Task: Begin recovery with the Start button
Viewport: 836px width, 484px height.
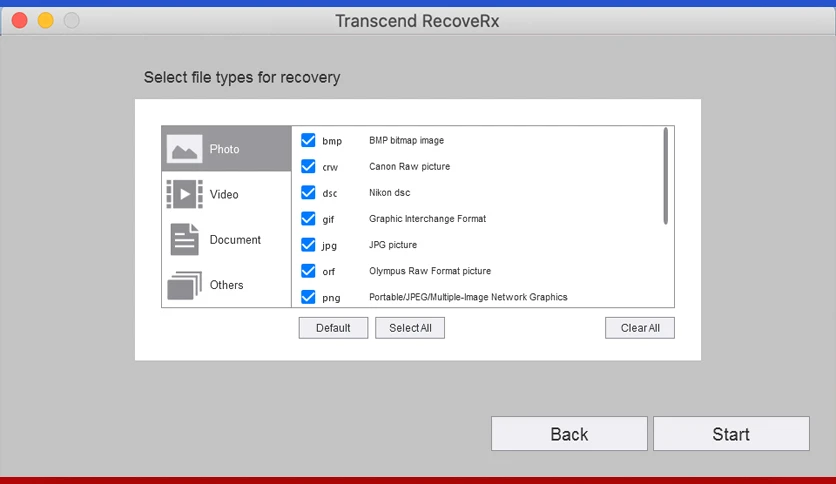Action: 732,434
